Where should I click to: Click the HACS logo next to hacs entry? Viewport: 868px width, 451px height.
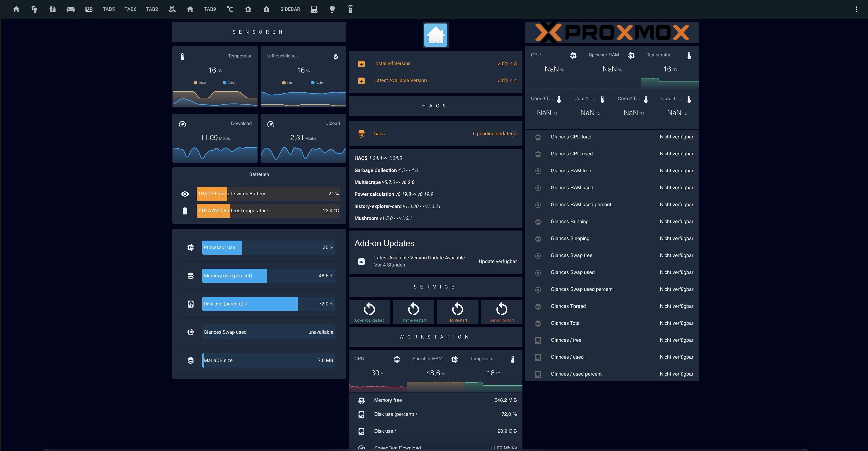(x=361, y=133)
